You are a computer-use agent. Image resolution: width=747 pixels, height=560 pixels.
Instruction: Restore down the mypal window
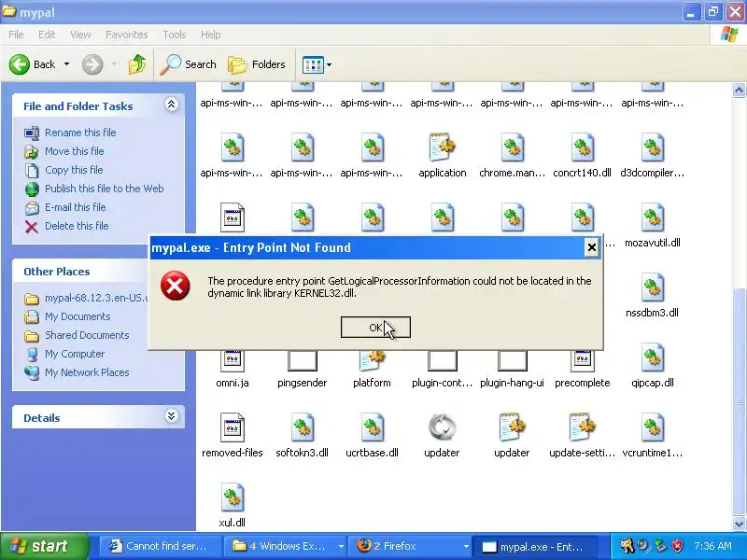click(x=712, y=11)
